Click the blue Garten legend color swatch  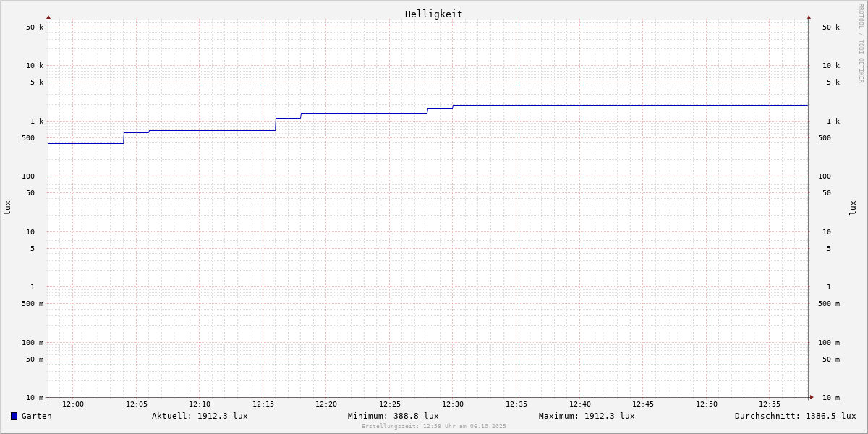14,416
